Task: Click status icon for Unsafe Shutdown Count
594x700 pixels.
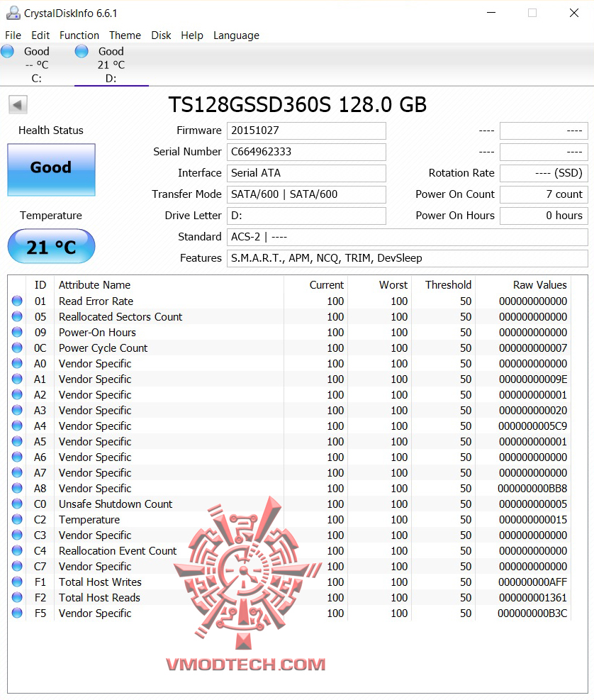Action: (17, 504)
